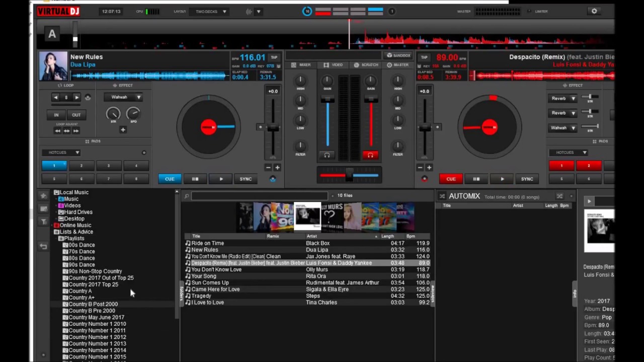Trigger hotcue pad 1 on left deck
The height and width of the screenshot is (362, 644).
pos(54,165)
